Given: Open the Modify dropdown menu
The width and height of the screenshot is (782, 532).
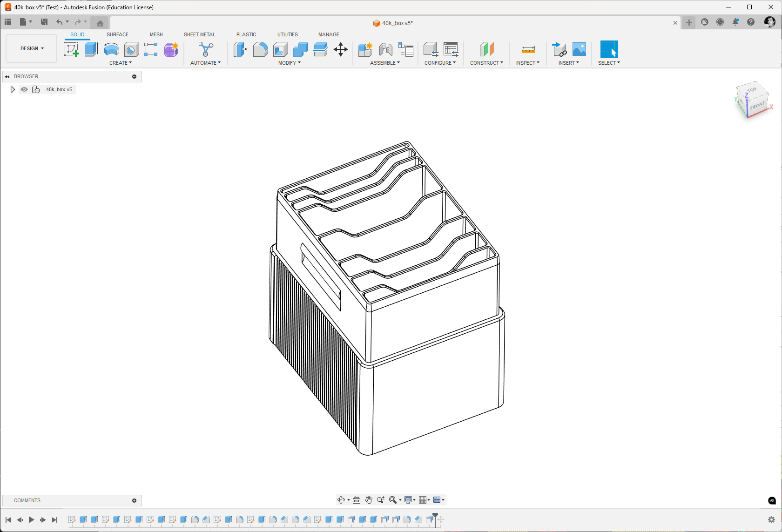Looking at the screenshot, I should (x=290, y=63).
